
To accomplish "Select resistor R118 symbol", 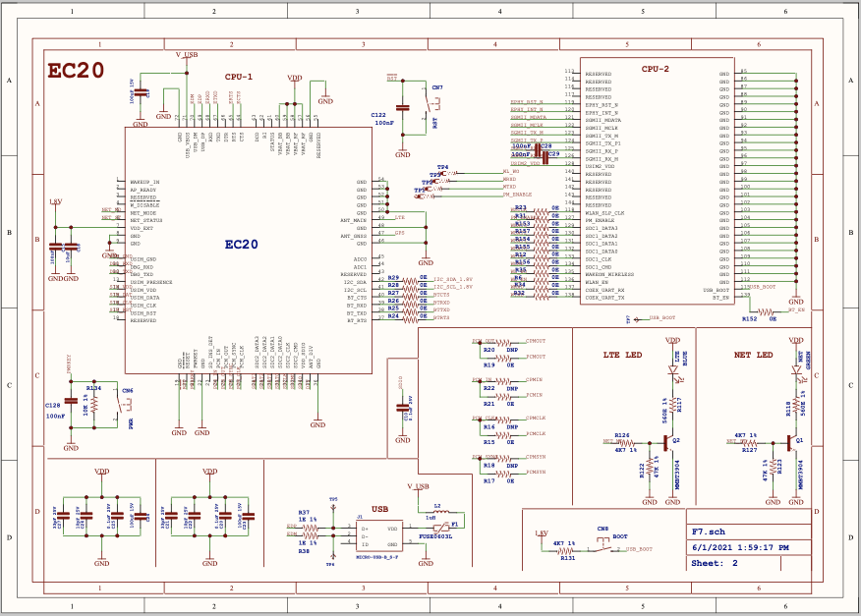I will click(x=796, y=406).
